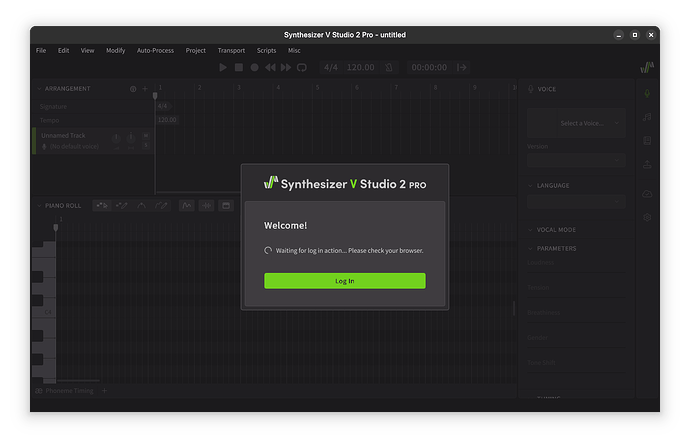Image resolution: width=690 pixels, height=445 pixels.
Task: Open the Misc menu
Action: tap(294, 51)
